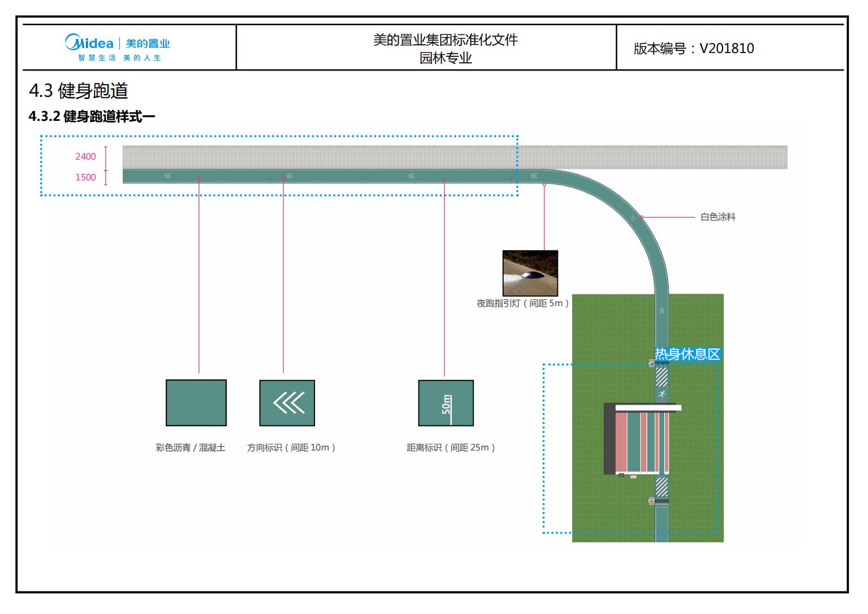
Task: Select the solid teal asphalt sample swatch
Action: click(x=196, y=403)
